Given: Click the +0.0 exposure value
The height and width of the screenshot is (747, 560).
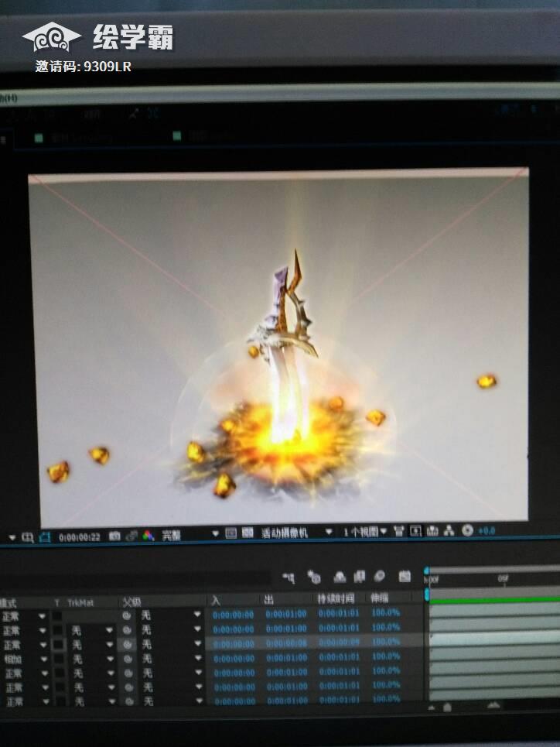Looking at the screenshot, I should [x=487, y=531].
